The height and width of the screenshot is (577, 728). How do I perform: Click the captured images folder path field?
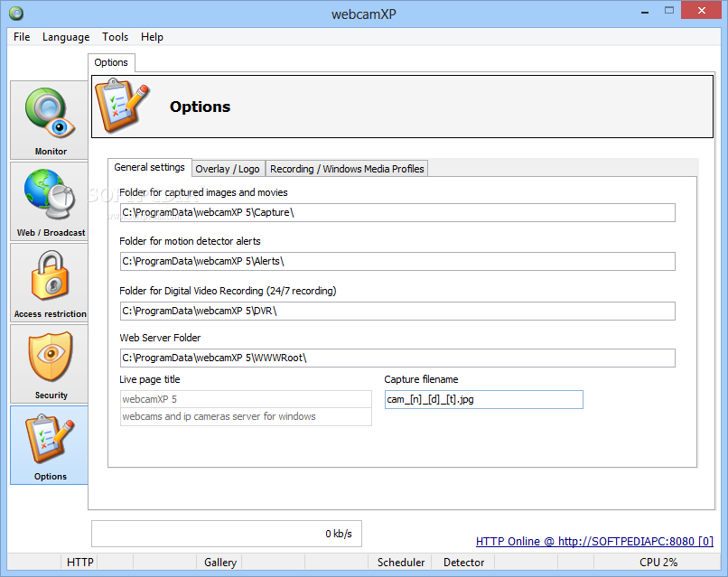[397, 212]
